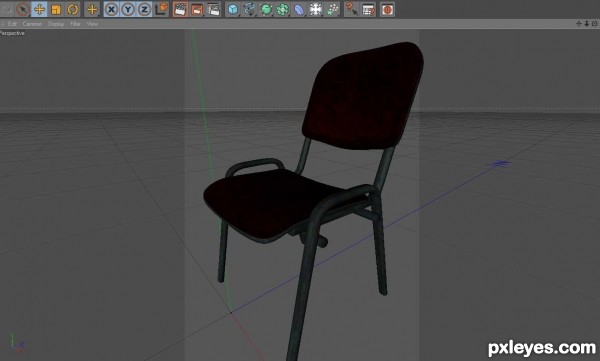
Task: Click the calendar-like icon next to help
Action: coord(368,9)
